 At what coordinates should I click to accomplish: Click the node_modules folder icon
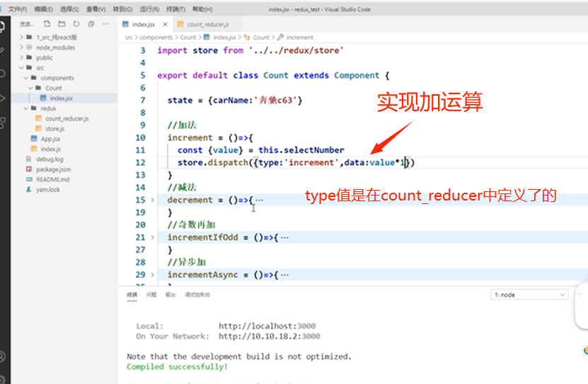(29, 47)
